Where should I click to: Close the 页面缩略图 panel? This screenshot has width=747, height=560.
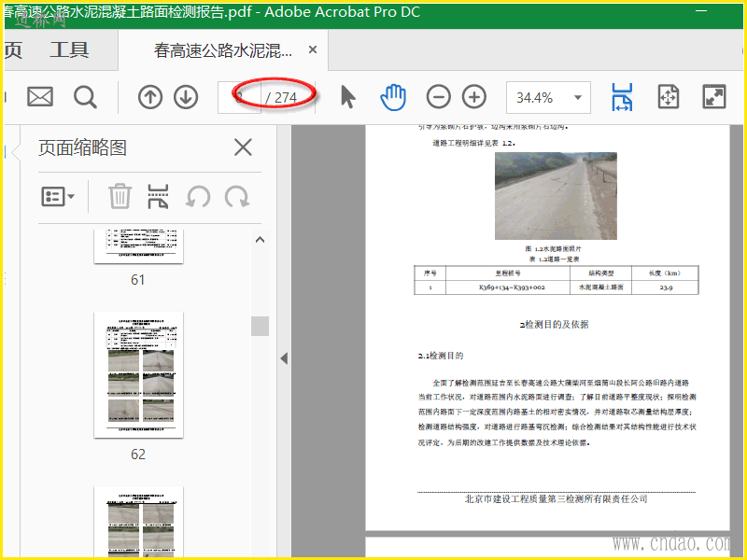pyautogui.click(x=243, y=147)
